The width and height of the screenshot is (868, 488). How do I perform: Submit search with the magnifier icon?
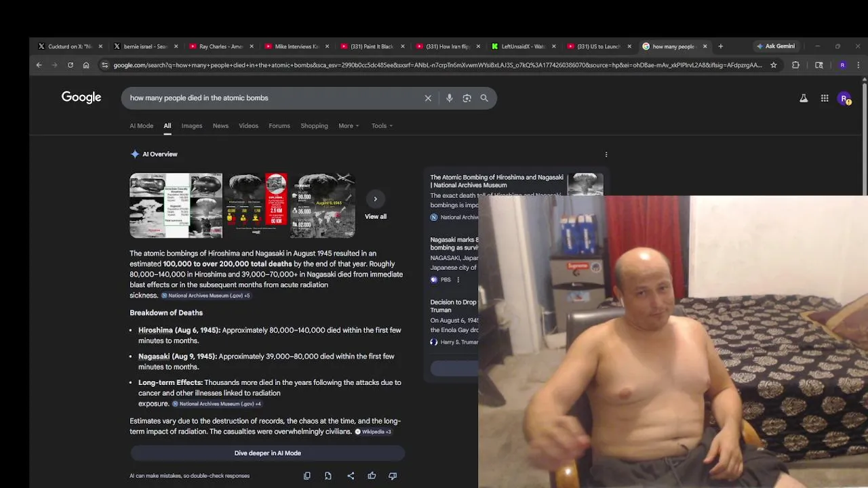(x=484, y=98)
